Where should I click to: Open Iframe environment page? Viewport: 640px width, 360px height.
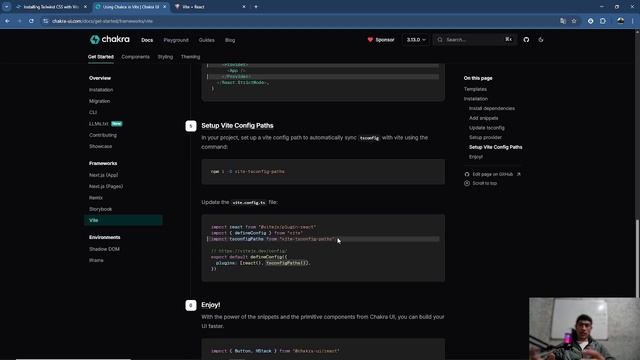(x=96, y=260)
